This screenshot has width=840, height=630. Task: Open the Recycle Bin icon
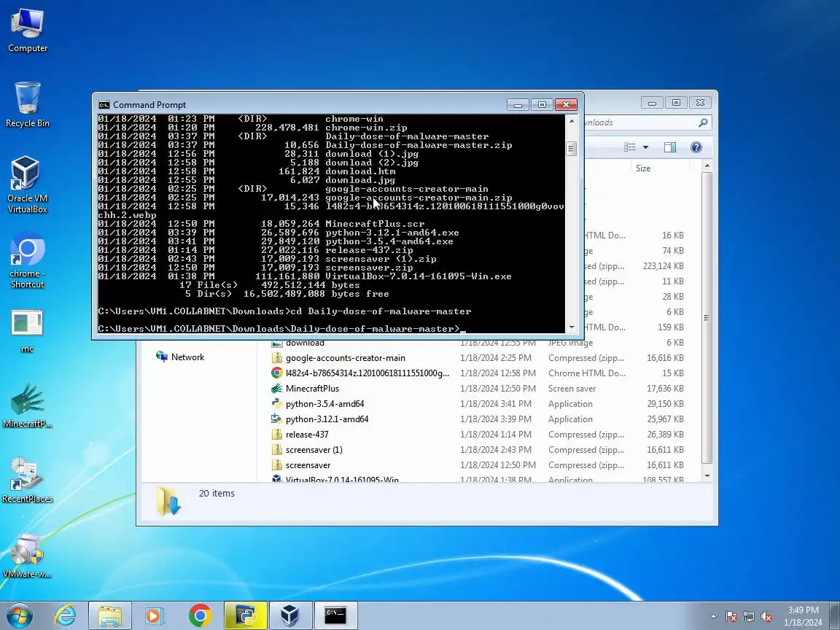(27, 105)
